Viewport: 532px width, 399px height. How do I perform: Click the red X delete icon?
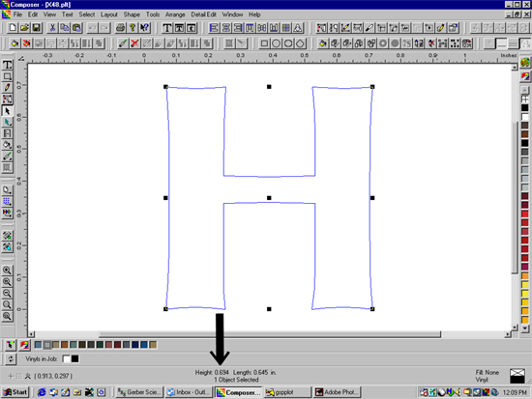click(134, 43)
